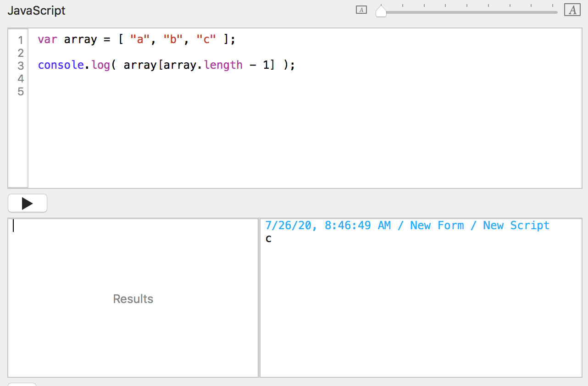Image resolution: width=588 pixels, height=386 pixels.
Task: Click line number 5 in the gutter
Action: (x=21, y=92)
